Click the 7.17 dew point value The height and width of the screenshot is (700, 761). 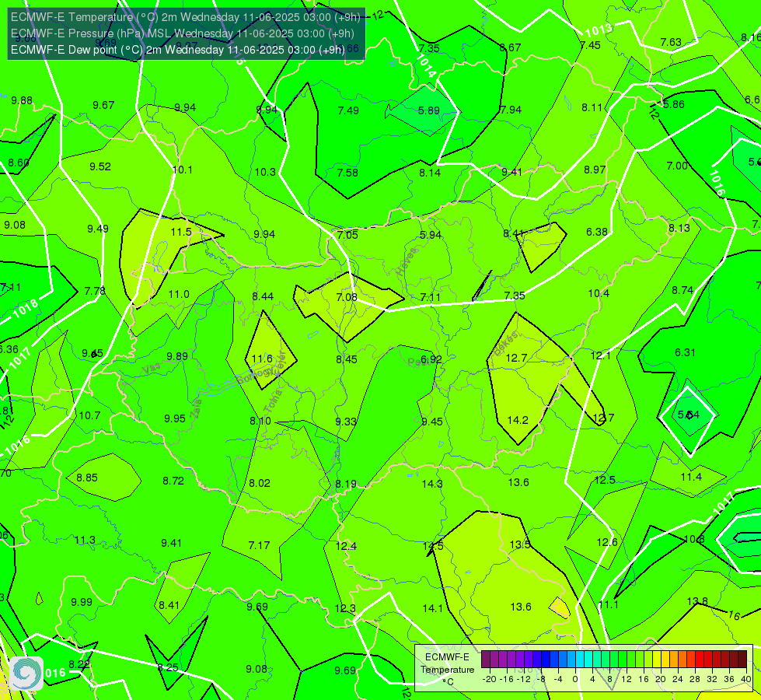click(x=259, y=545)
